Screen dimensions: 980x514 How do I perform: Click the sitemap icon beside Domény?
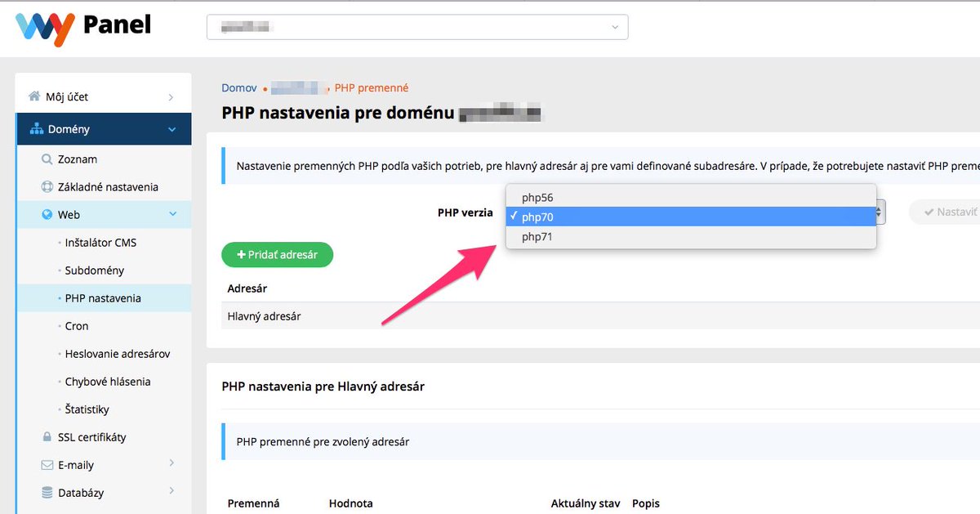pyautogui.click(x=36, y=129)
